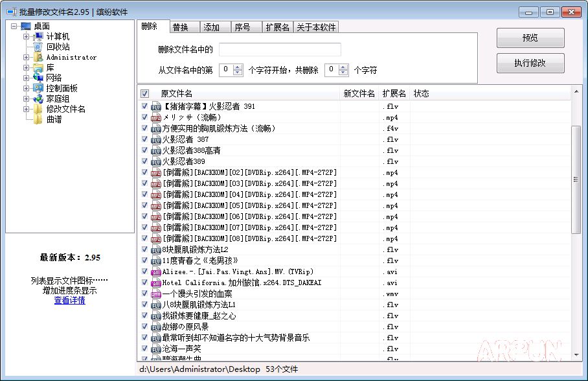The width and height of the screenshot is (588, 381).
Task: Click the FLV icon beside 方便实用的胸肌锻炼方法
Action: (155, 128)
